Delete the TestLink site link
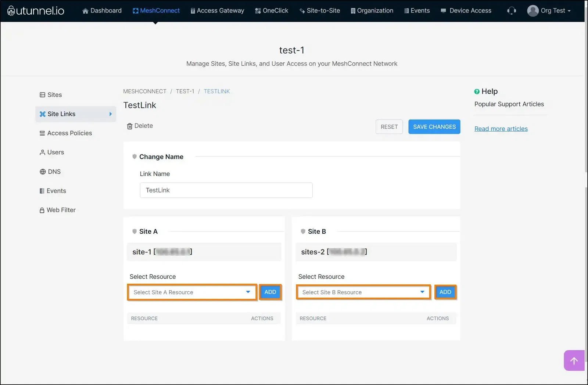Screen dimensions: 588x385 [140, 126]
